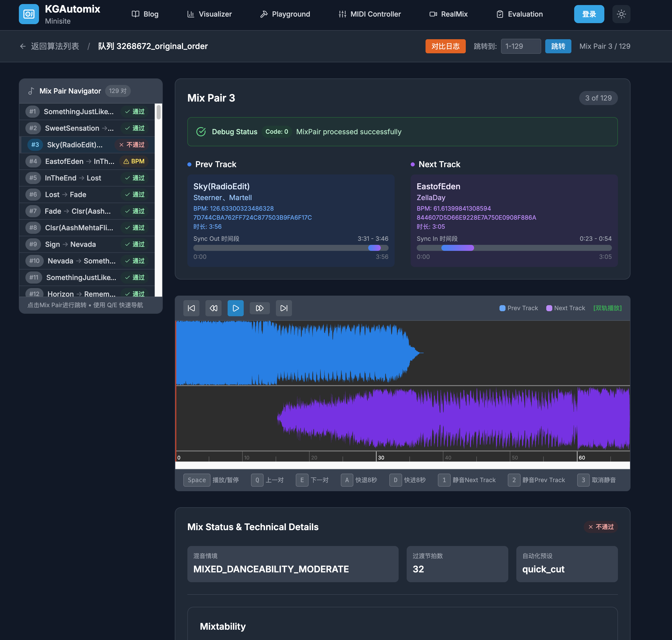The image size is (672, 640).
Task: Click the Debug Status check icon
Action: [x=201, y=132]
